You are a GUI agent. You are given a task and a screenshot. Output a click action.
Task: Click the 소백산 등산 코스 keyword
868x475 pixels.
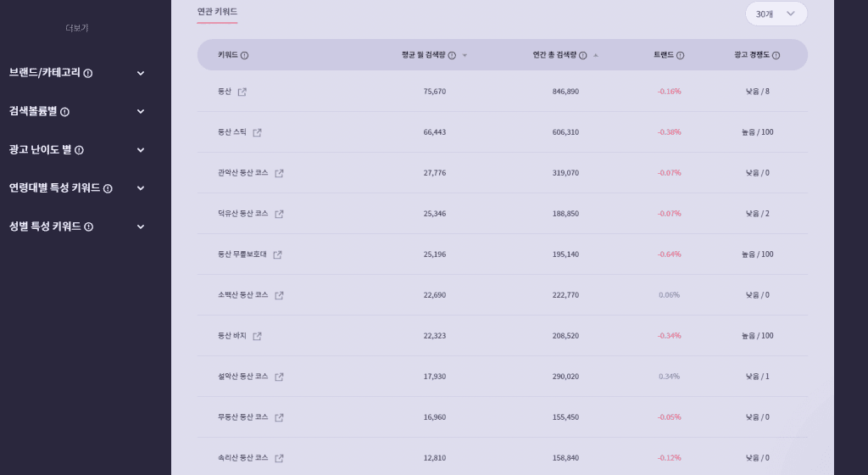click(x=242, y=295)
